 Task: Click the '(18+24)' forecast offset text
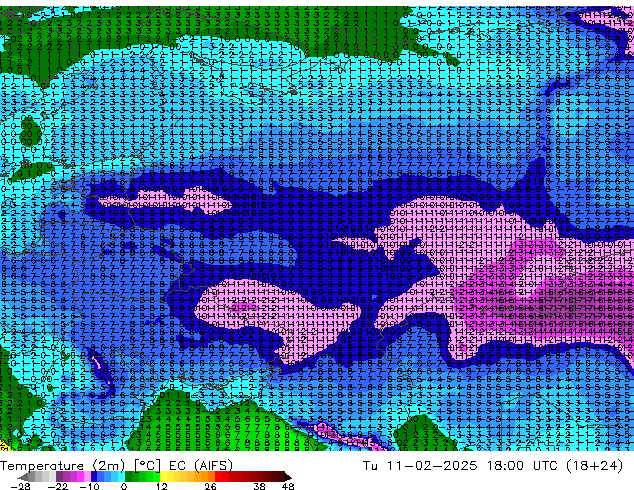pyautogui.click(x=594, y=466)
